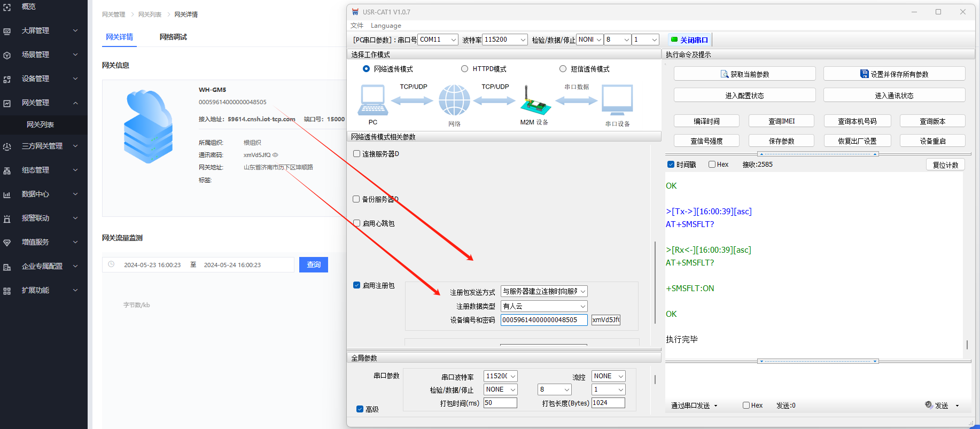Select the HTTPD模式 radio button
This screenshot has width=980, height=429.
pyautogui.click(x=464, y=69)
